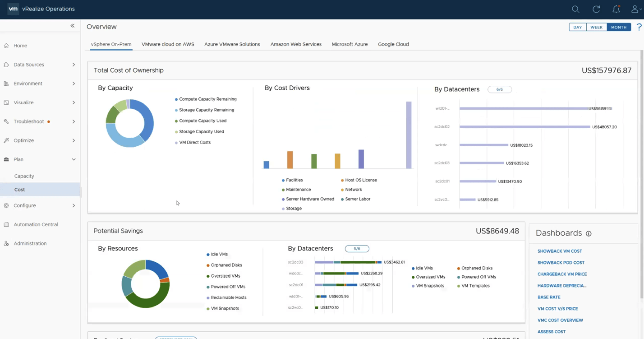Viewport: 644px width, 339px height.
Task: Collapse the left navigation sidebar
Action: (x=72, y=26)
